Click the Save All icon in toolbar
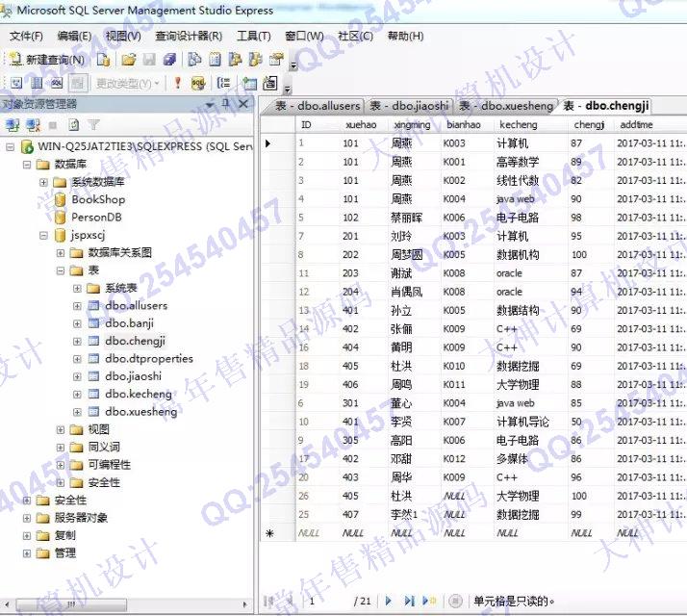This screenshot has width=687, height=616. tap(169, 60)
